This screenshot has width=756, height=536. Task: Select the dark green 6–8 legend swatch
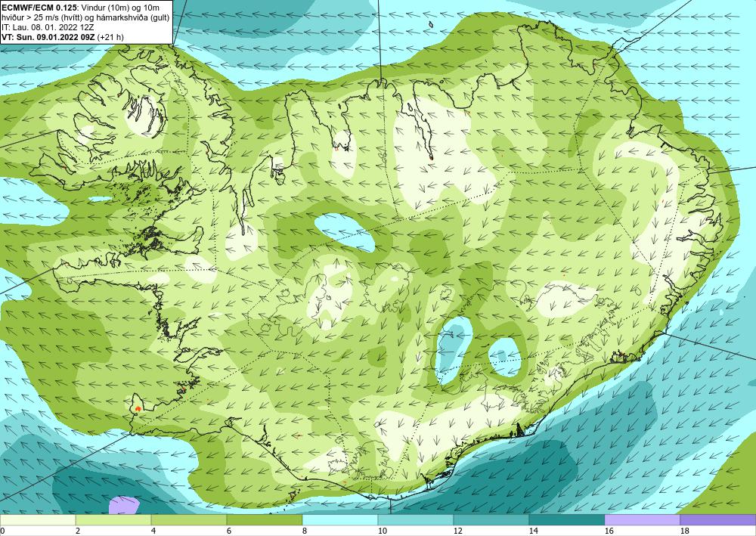click(265, 519)
